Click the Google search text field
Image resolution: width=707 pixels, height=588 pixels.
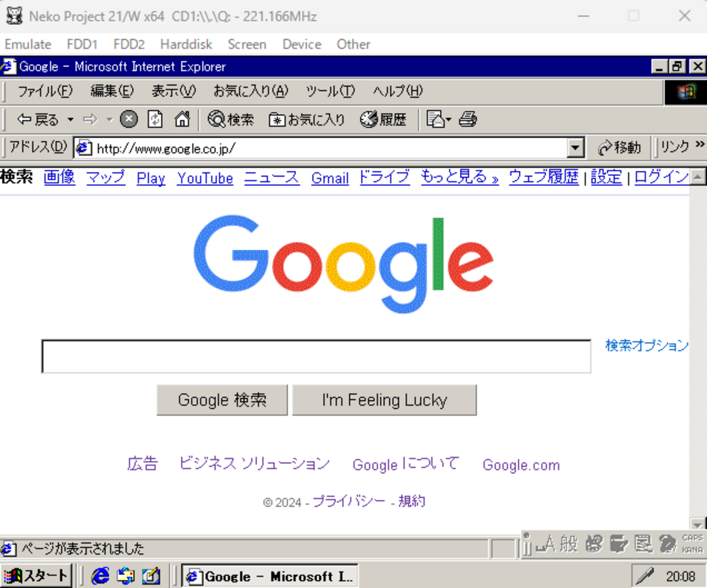pyautogui.click(x=317, y=357)
